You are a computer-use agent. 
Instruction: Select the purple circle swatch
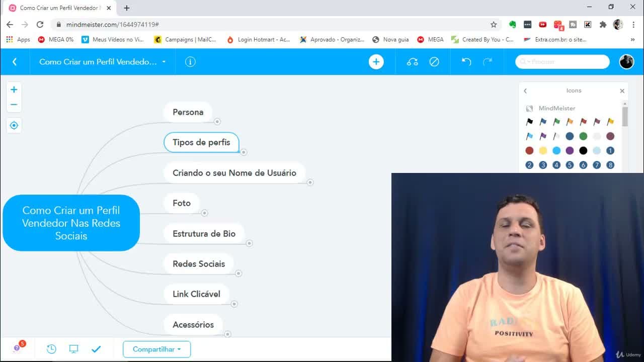[x=570, y=150]
